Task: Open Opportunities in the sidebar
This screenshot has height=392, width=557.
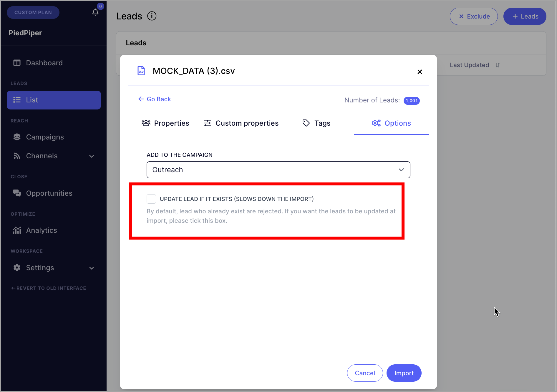Action: (54, 193)
